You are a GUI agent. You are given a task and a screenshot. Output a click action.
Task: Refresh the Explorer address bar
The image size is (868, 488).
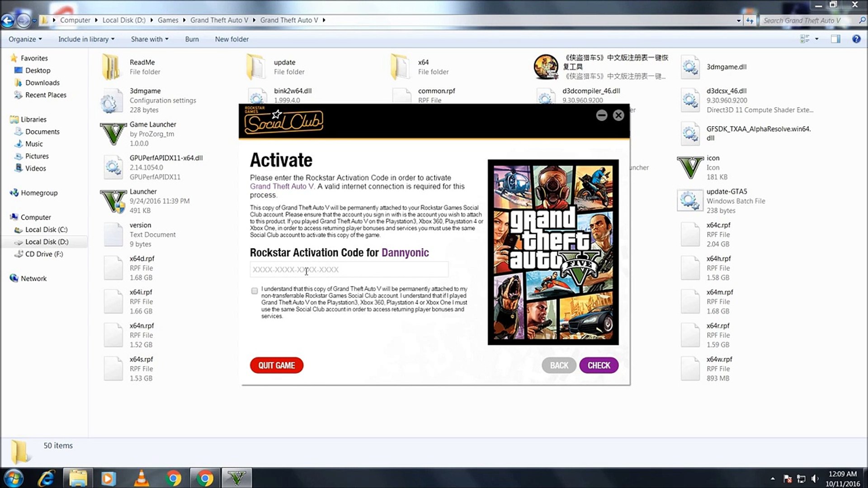tap(750, 20)
